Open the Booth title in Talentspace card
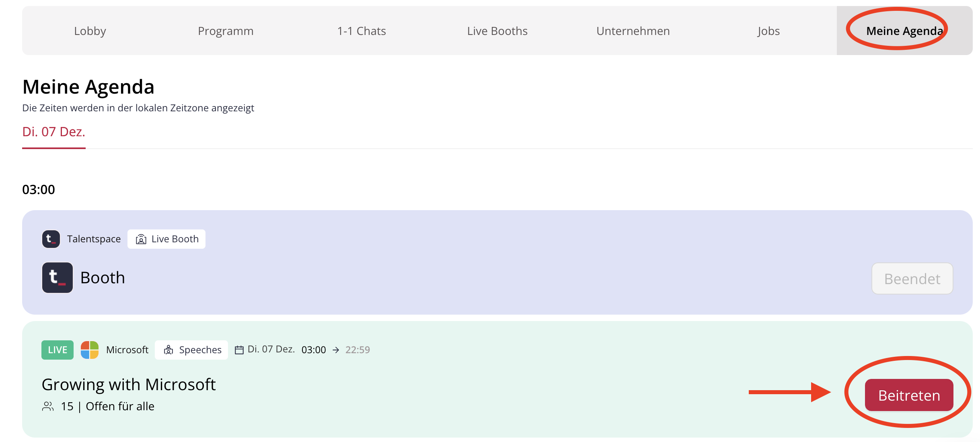The width and height of the screenshot is (980, 442). 103,278
